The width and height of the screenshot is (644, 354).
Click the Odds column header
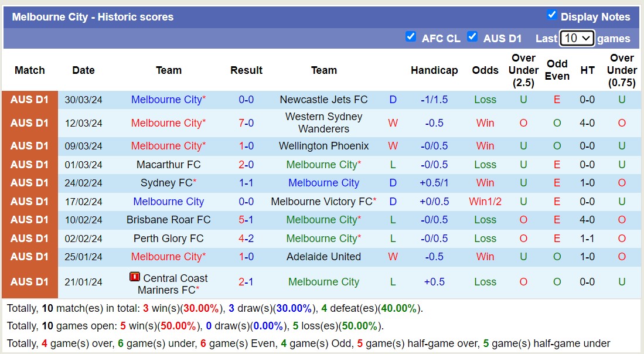pos(485,70)
